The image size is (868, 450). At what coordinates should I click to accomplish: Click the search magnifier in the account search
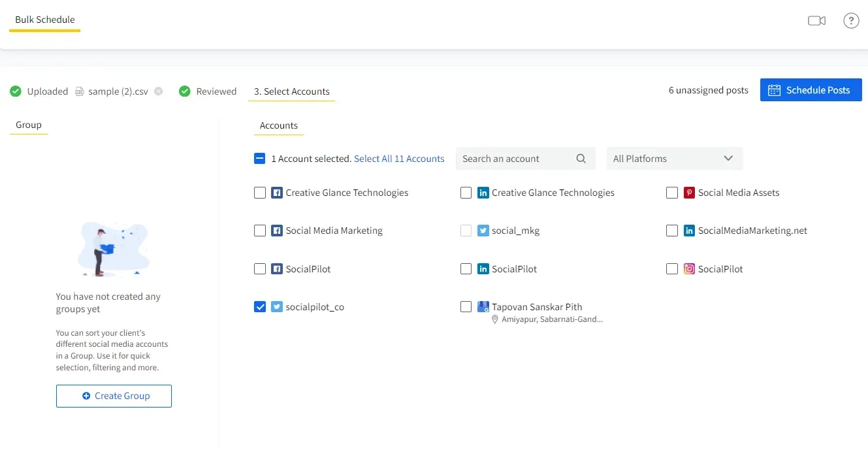pos(581,158)
